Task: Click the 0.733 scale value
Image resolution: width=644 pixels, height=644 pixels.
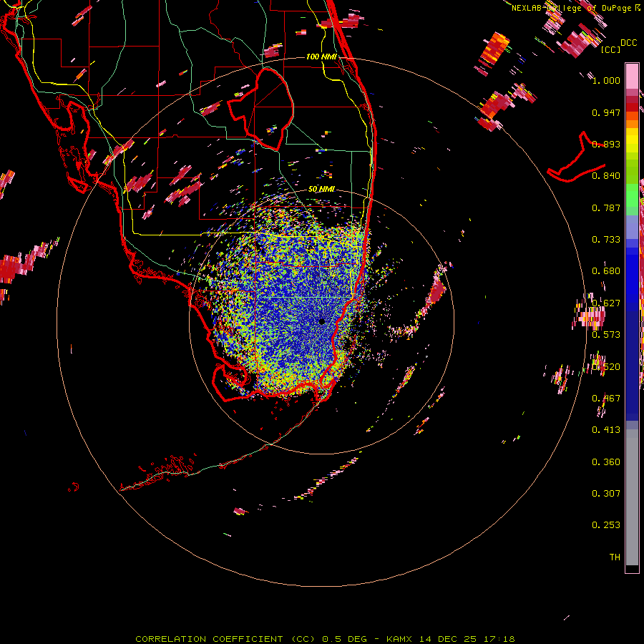Action: [606, 240]
